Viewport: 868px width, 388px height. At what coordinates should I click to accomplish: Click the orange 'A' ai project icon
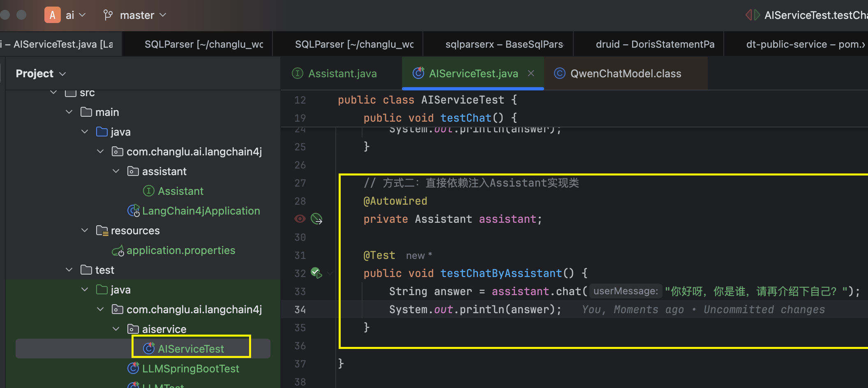tap(53, 15)
